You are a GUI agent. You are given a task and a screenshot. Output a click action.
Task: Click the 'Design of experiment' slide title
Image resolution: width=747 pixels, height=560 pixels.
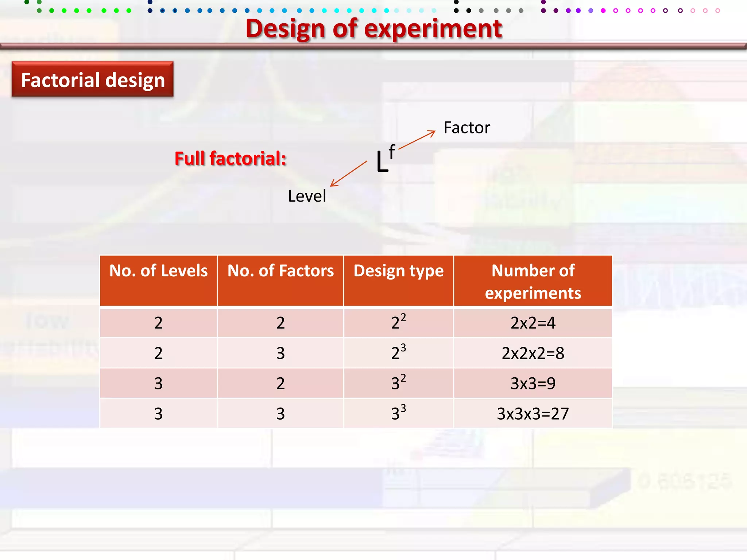click(373, 28)
